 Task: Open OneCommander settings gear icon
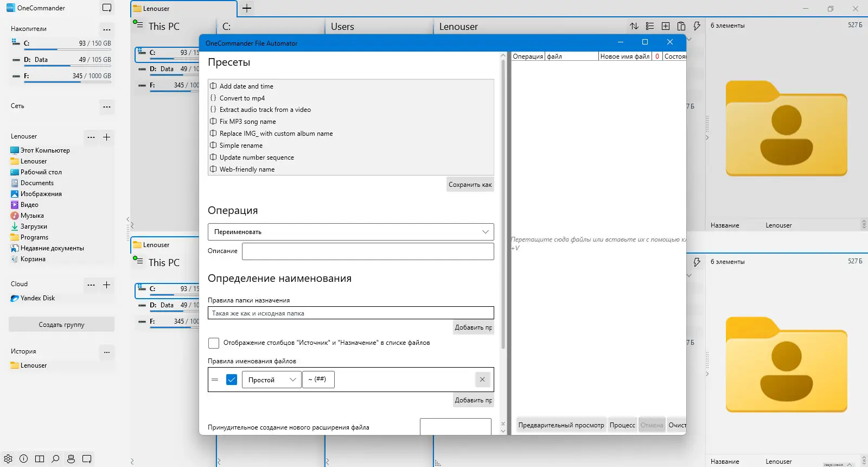tap(8, 459)
